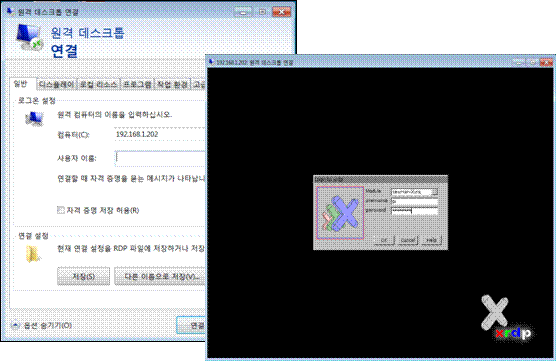Image resolution: width=556 pixels, height=361 pixels.
Task: Collapse options with 옵션 숨기기(O)
Action: pos(42,325)
